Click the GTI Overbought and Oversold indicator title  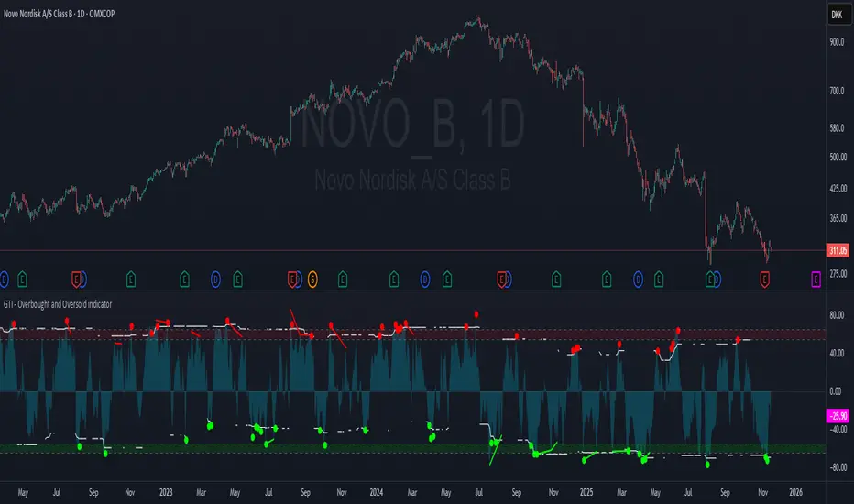coord(58,304)
